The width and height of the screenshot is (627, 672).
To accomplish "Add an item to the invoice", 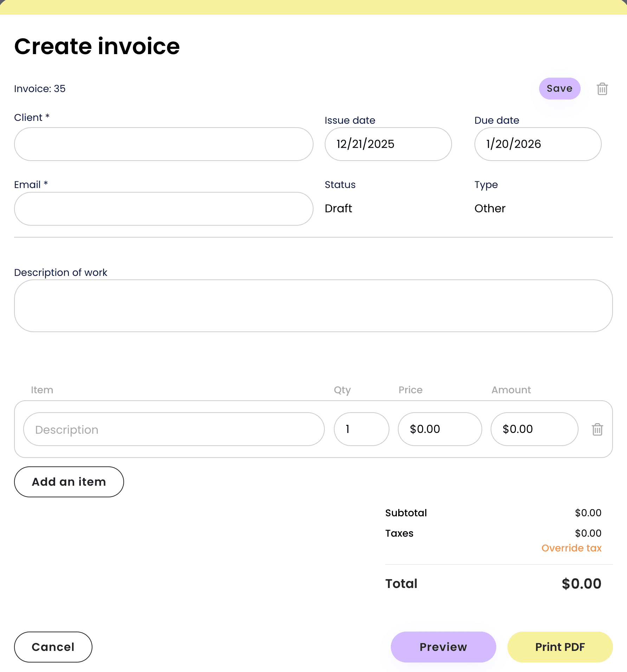I will click(69, 482).
